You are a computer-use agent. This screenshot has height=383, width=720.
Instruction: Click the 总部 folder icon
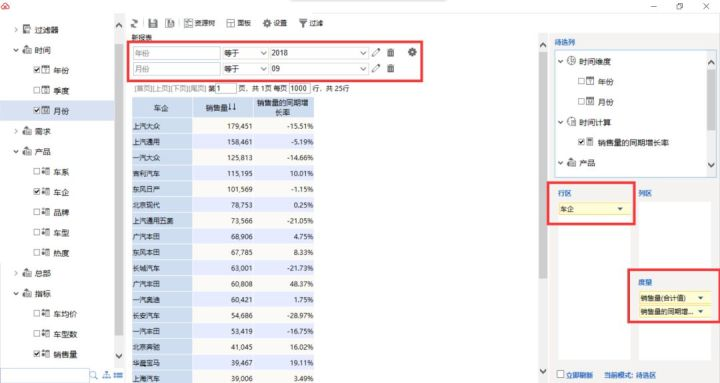(27, 273)
